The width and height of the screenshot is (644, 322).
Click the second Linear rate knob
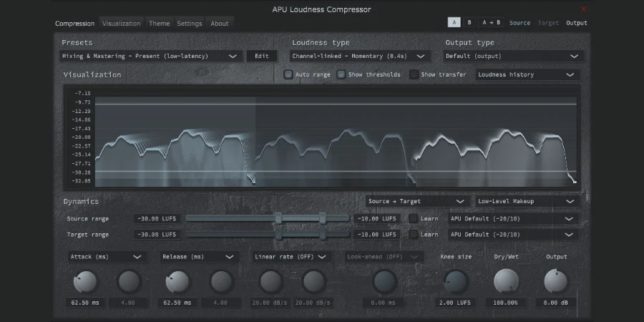coord(314,282)
